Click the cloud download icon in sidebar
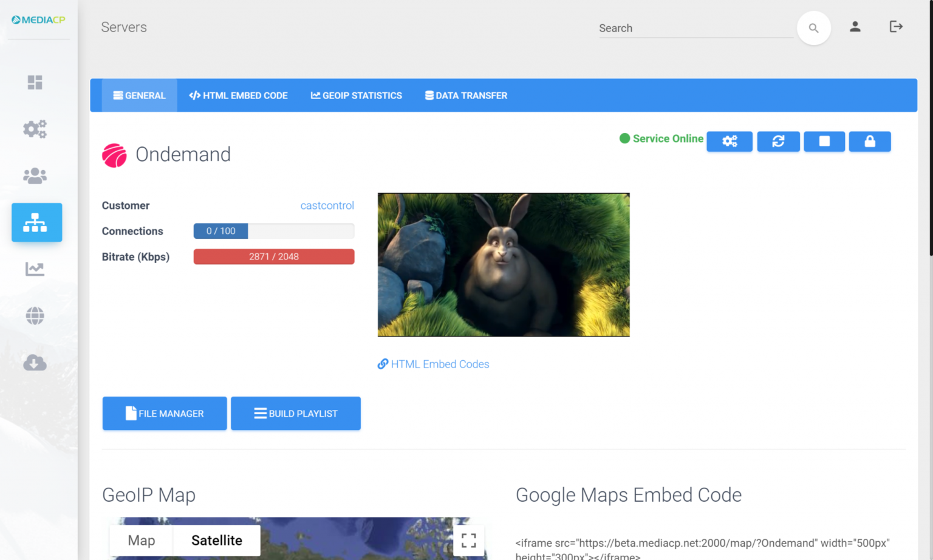This screenshot has height=560, width=933. pyautogui.click(x=35, y=363)
